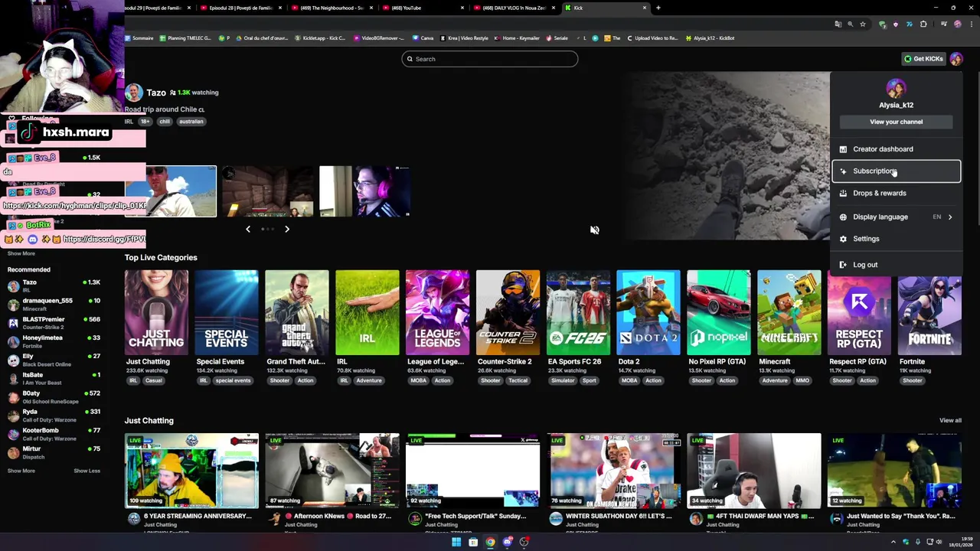Image resolution: width=980 pixels, height=551 pixels.
Task: Open KooterBomb in the Recommended list
Action: pos(54,434)
